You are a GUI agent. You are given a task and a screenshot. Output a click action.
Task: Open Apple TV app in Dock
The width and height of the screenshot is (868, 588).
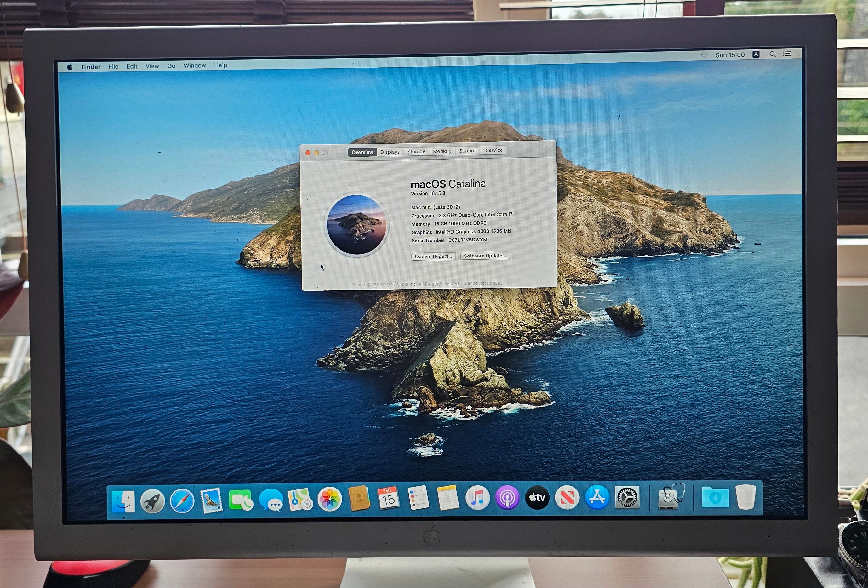(x=537, y=497)
